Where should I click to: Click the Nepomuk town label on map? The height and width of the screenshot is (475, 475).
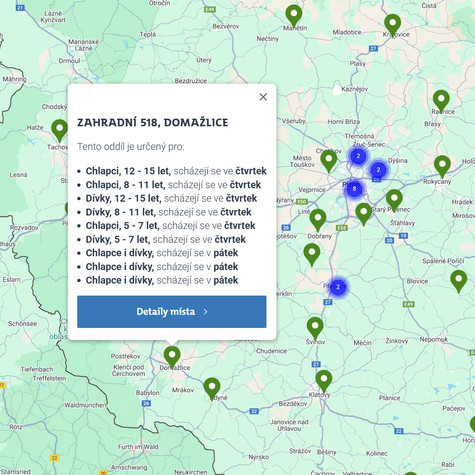click(434, 339)
